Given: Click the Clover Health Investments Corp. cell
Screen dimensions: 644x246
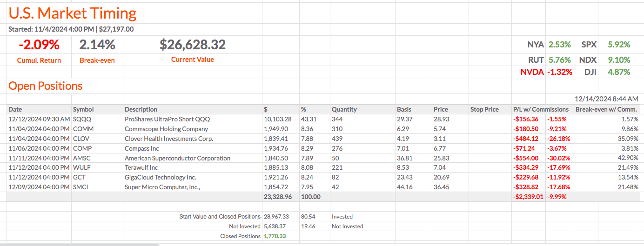Looking at the screenshot, I should point(169,139).
